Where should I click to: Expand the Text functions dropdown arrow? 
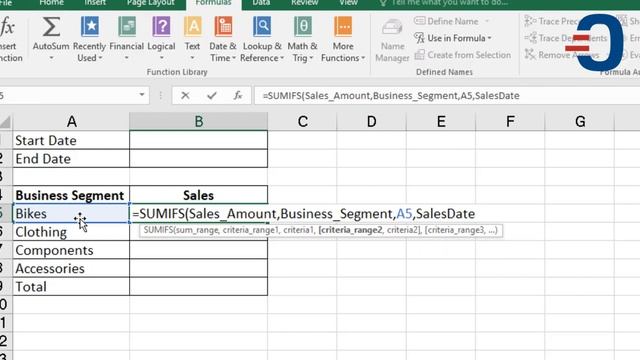click(192, 58)
